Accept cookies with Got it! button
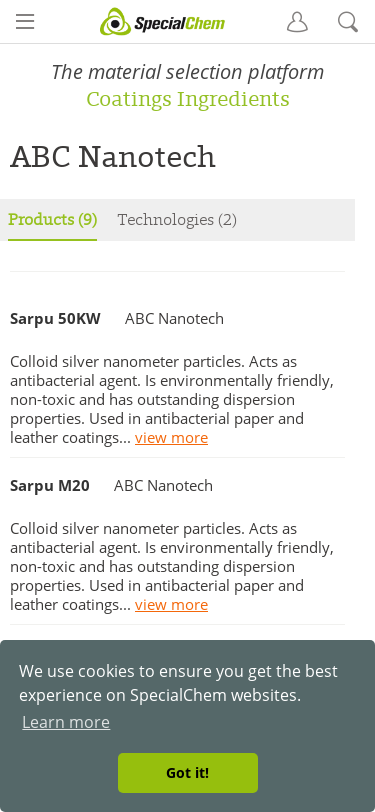375x812 pixels. coord(188,773)
